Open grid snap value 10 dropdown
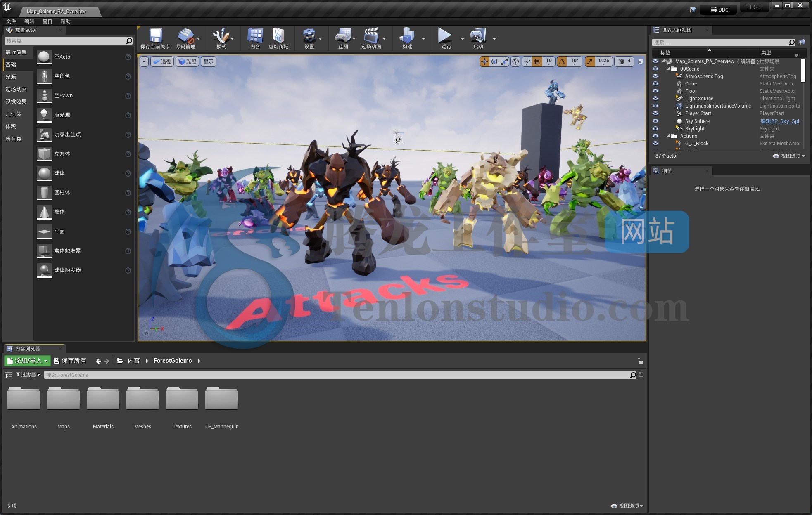Image resolution: width=812 pixels, height=515 pixels. (x=548, y=61)
